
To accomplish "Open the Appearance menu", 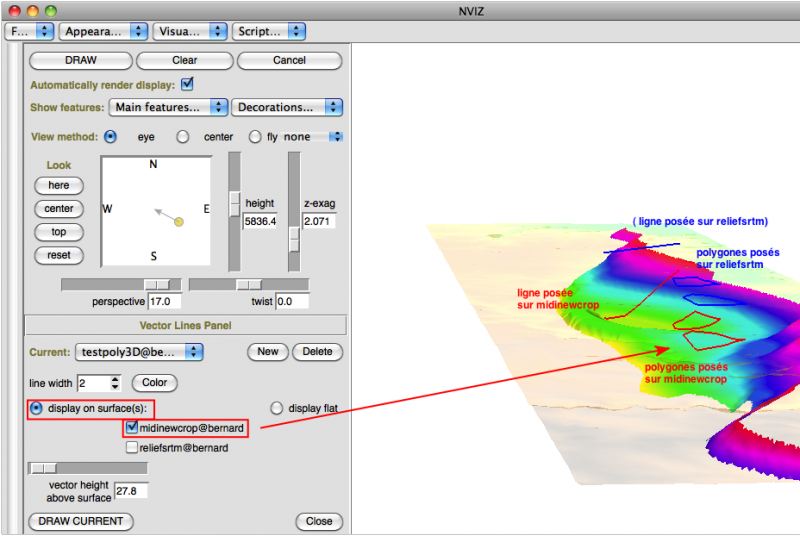I will pyautogui.click(x=103, y=31).
